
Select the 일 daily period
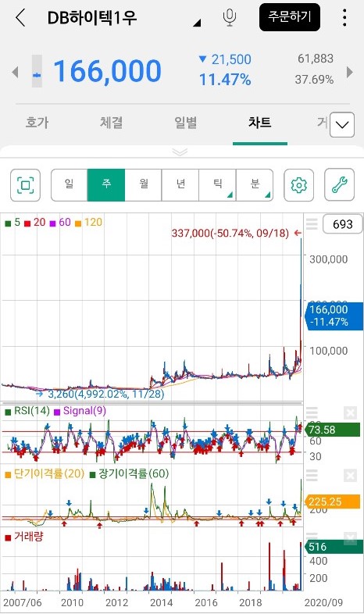[x=69, y=185]
